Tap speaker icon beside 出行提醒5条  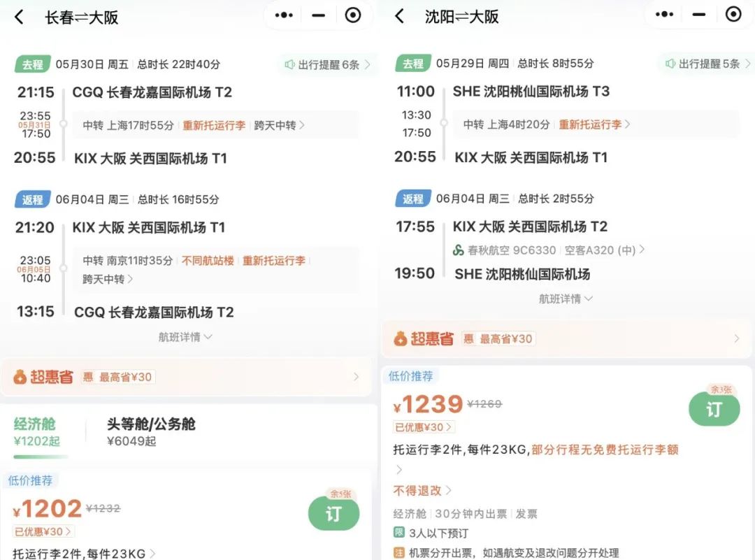(670, 64)
